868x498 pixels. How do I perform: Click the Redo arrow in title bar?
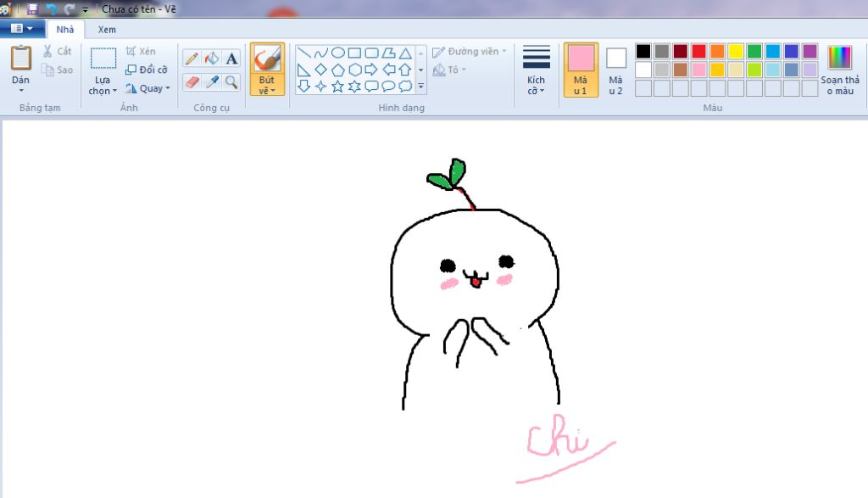(70, 8)
